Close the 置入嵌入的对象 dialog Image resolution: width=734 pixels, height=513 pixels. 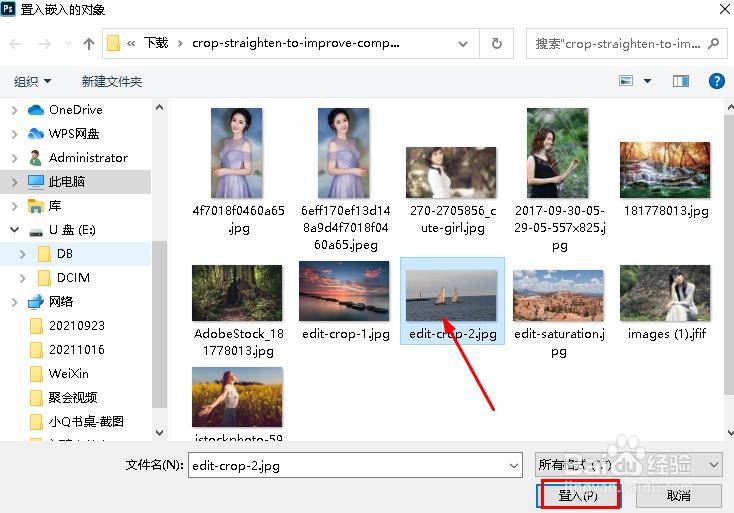pos(725,9)
